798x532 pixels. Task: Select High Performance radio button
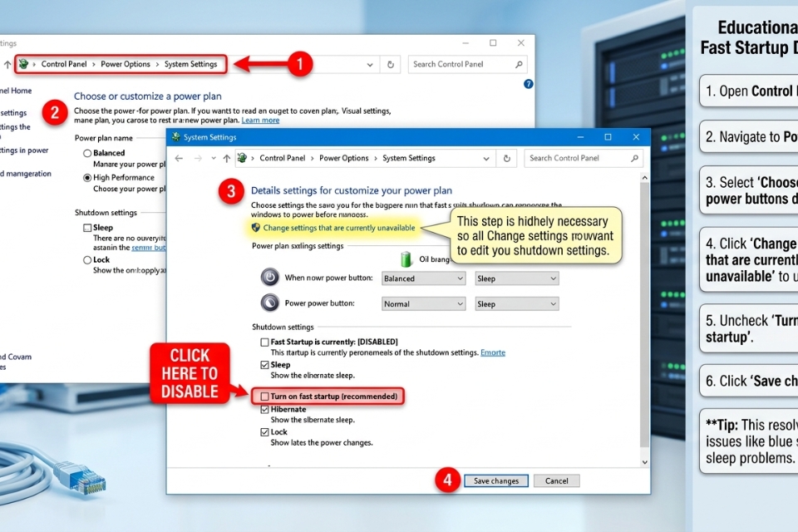[87, 178]
